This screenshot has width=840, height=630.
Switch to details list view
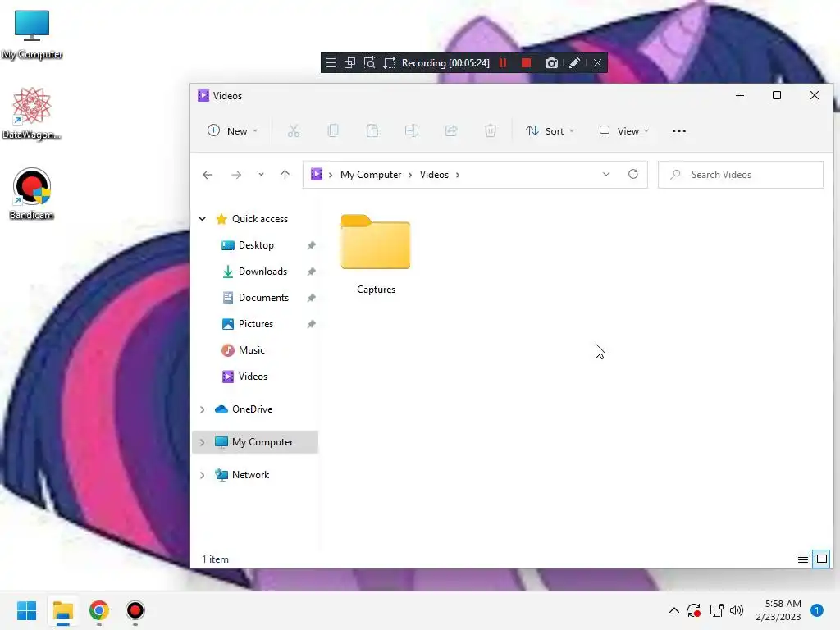(x=802, y=559)
